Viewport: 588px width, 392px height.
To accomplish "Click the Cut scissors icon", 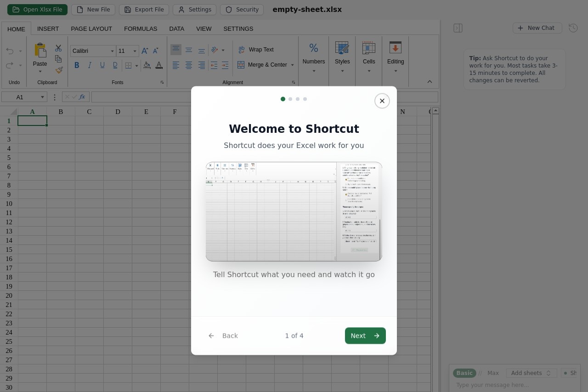I will [x=58, y=48].
